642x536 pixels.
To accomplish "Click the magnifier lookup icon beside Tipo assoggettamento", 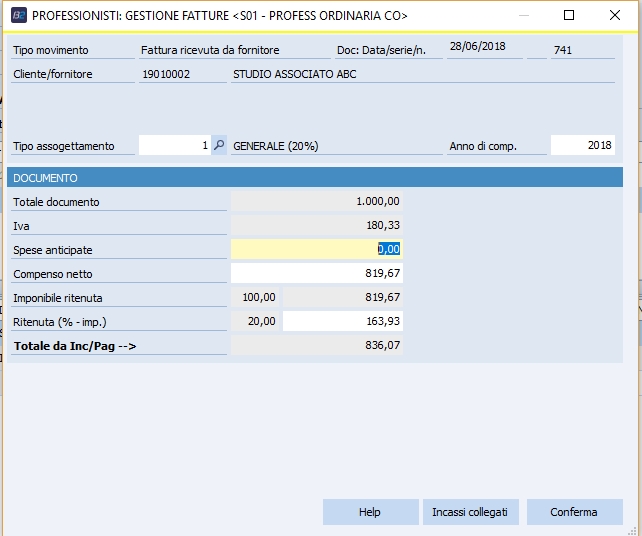I will coord(220,145).
